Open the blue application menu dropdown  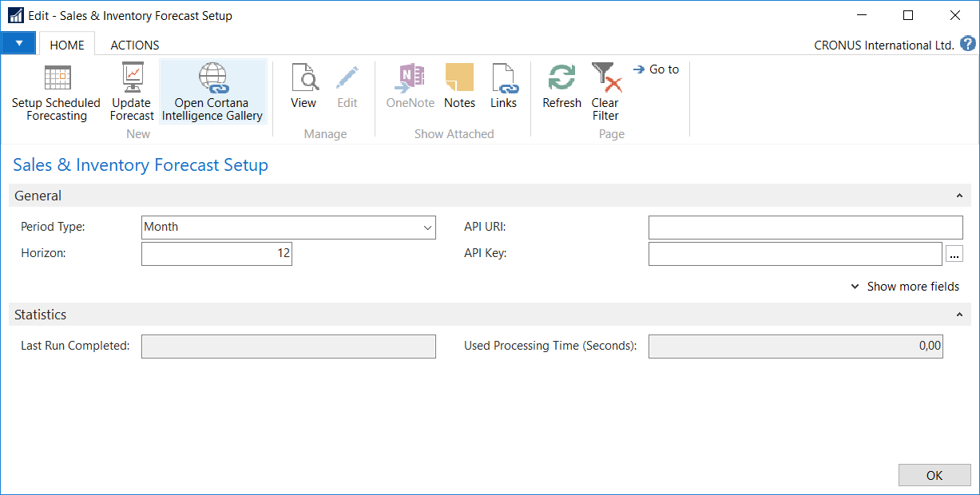pyautogui.click(x=18, y=44)
